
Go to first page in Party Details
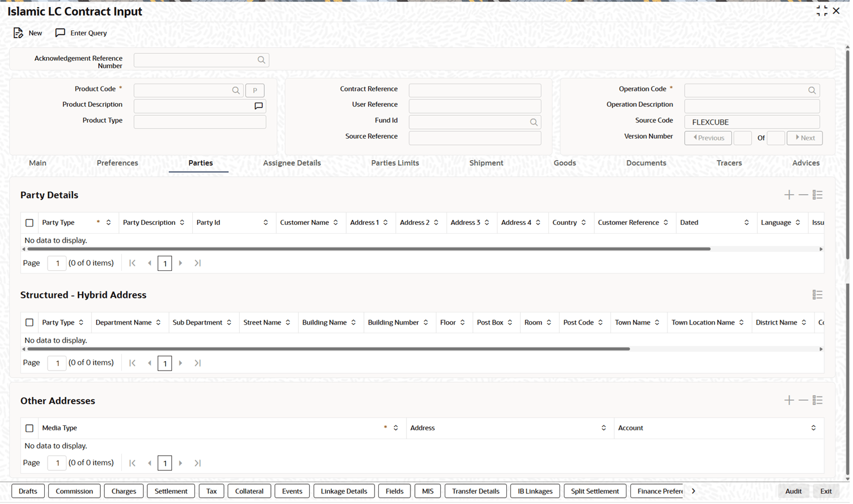(132, 263)
